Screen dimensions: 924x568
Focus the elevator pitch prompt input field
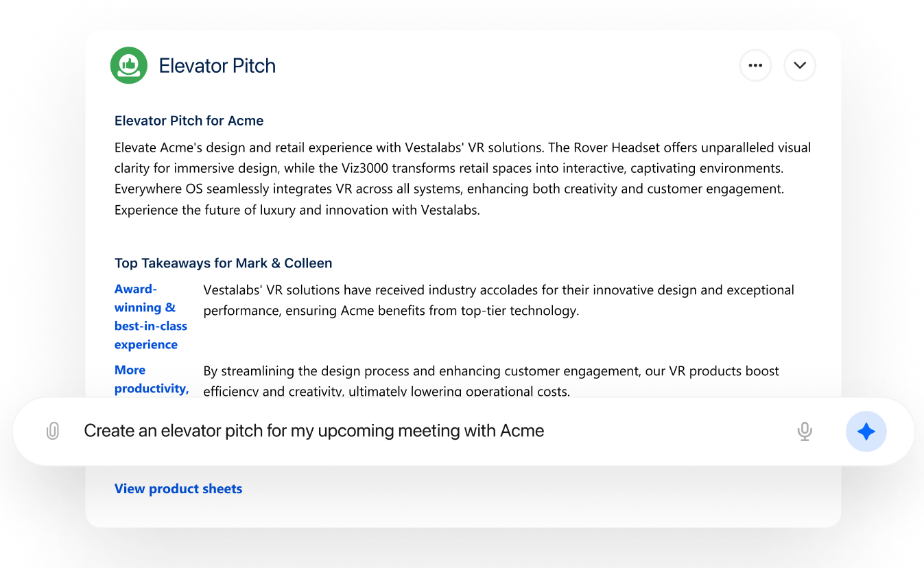click(x=412, y=431)
